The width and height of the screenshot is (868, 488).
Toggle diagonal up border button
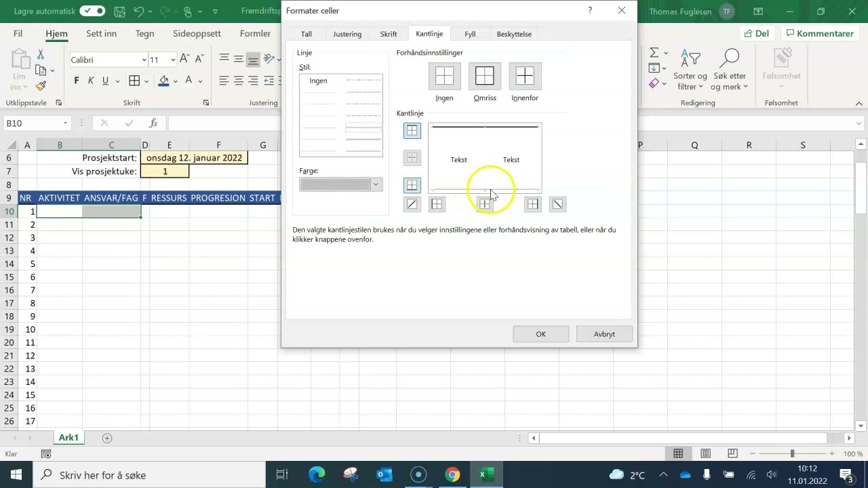pyautogui.click(x=412, y=204)
